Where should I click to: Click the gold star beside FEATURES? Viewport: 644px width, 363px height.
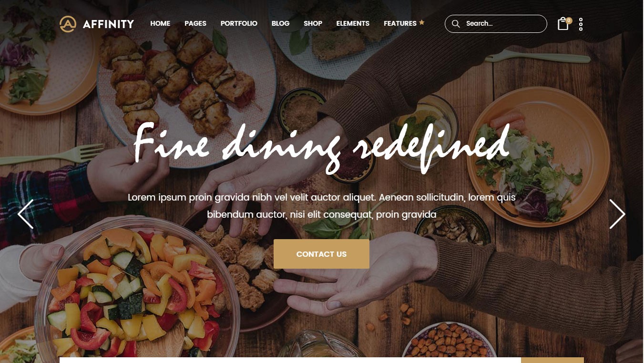[x=421, y=22]
